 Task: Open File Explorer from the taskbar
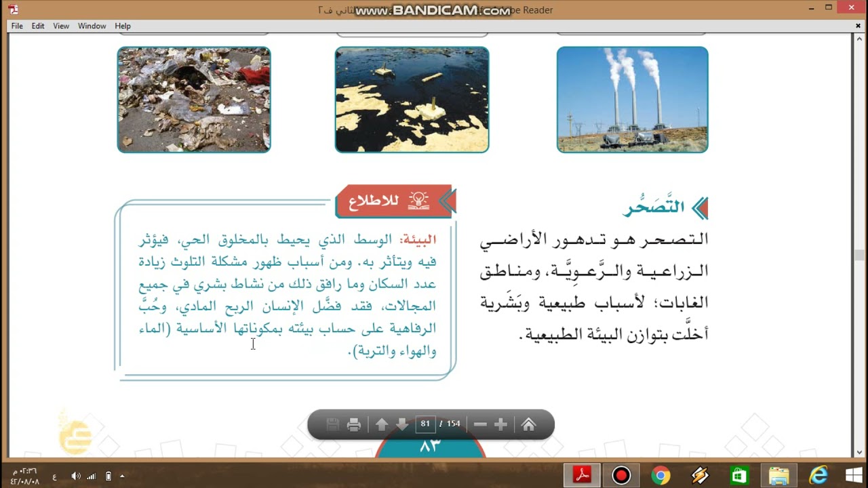(x=778, y=476)
